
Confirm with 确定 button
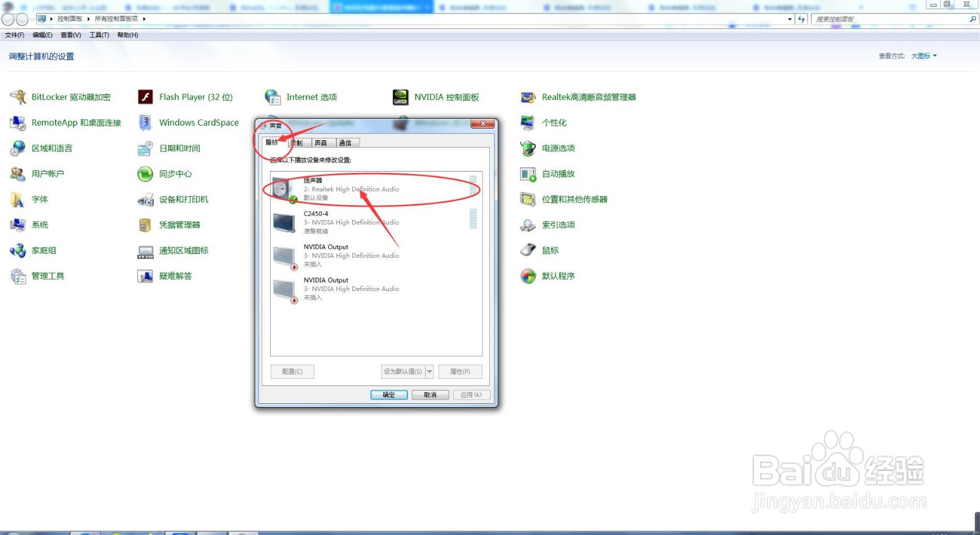(389, 395)
